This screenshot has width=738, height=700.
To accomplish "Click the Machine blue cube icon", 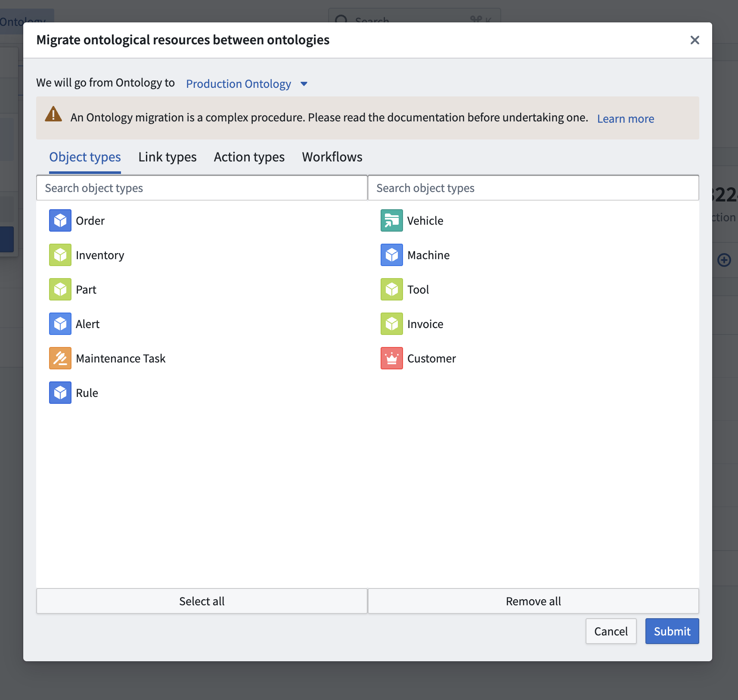I will [x=392, y=255].
